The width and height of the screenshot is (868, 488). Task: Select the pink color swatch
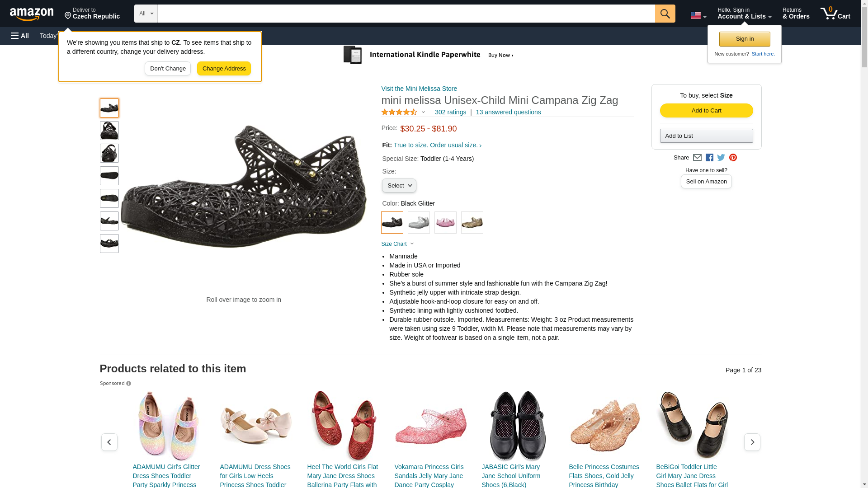(445, 223)
